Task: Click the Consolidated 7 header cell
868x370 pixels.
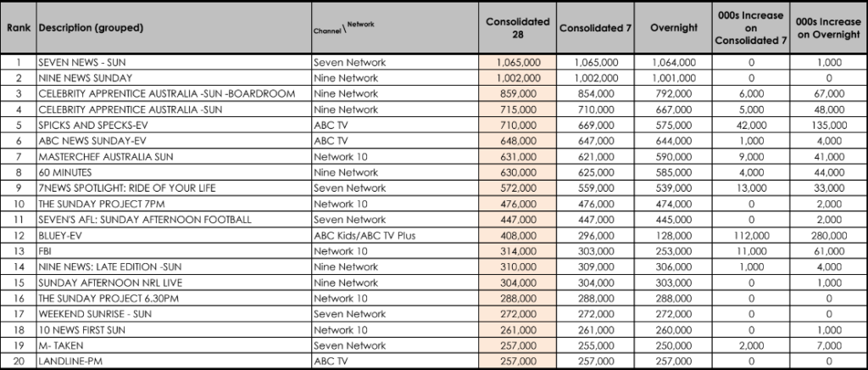Action: coord(595,28)
